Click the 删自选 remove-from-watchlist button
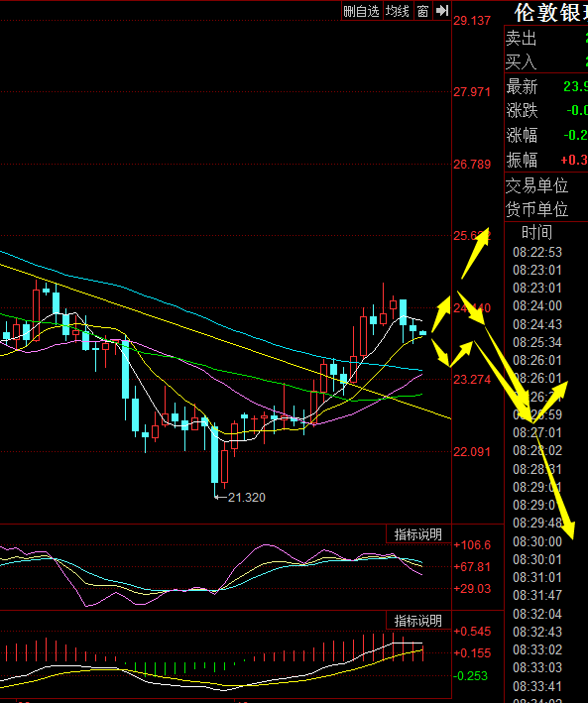 coord(362,11)
